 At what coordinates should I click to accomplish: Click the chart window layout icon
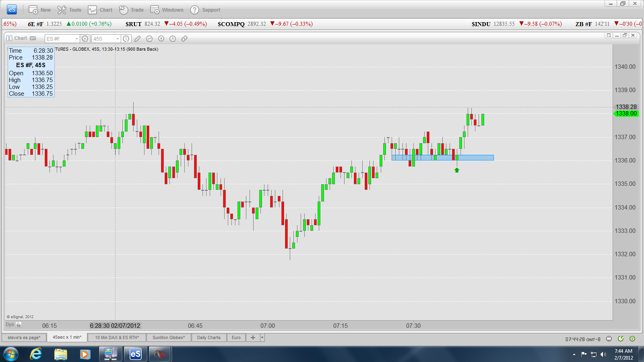pyautogui.click(x=9, y=38)
